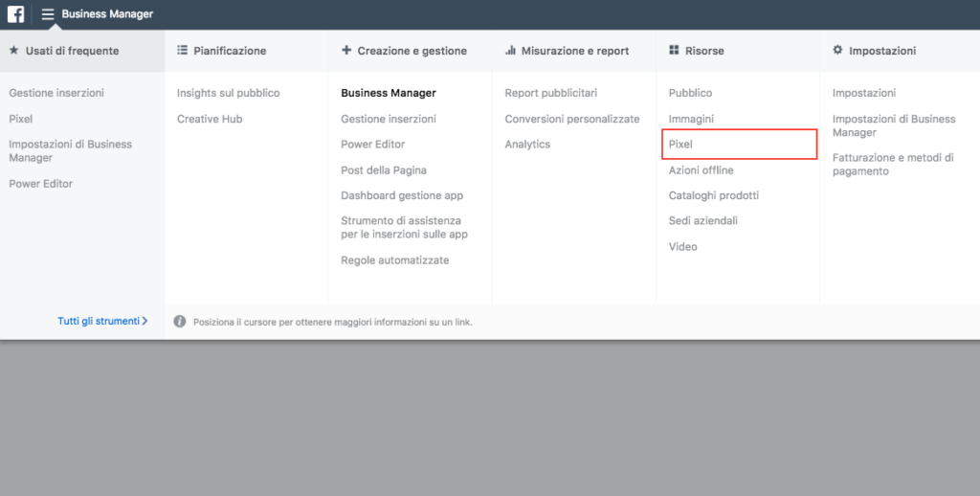Select the Creazione e gestione heading
This screenshot has width=980, height=496.
point(412,51)
